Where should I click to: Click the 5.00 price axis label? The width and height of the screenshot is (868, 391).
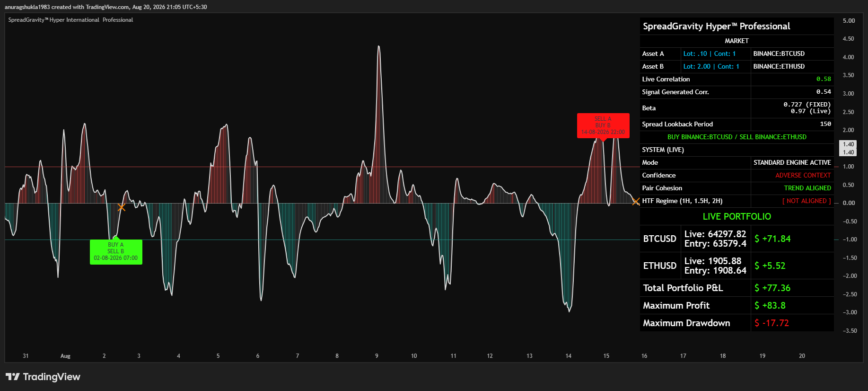(849, 21)
